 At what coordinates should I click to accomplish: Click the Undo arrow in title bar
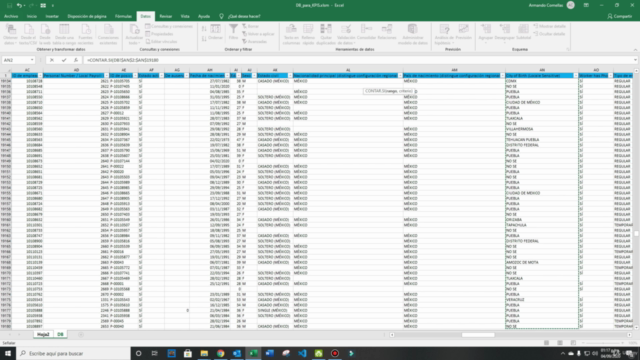pos(19,5)
